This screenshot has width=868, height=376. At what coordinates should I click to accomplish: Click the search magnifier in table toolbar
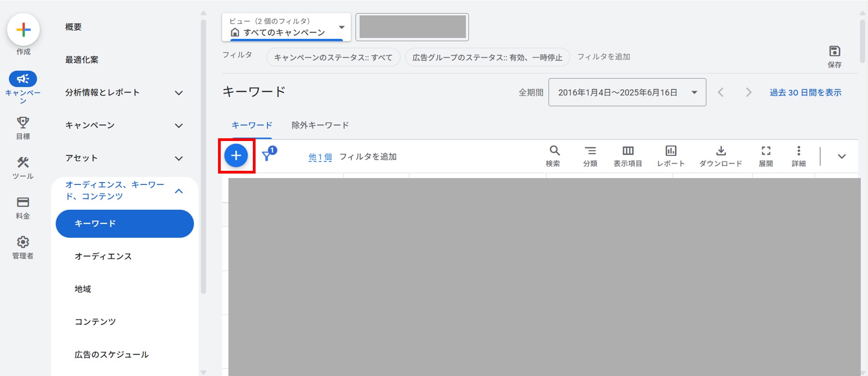coord(555,151)
